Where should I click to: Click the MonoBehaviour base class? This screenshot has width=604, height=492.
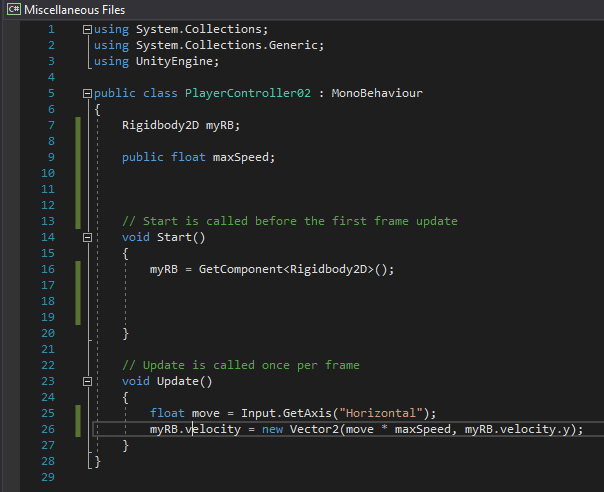(x=377, y=93)
